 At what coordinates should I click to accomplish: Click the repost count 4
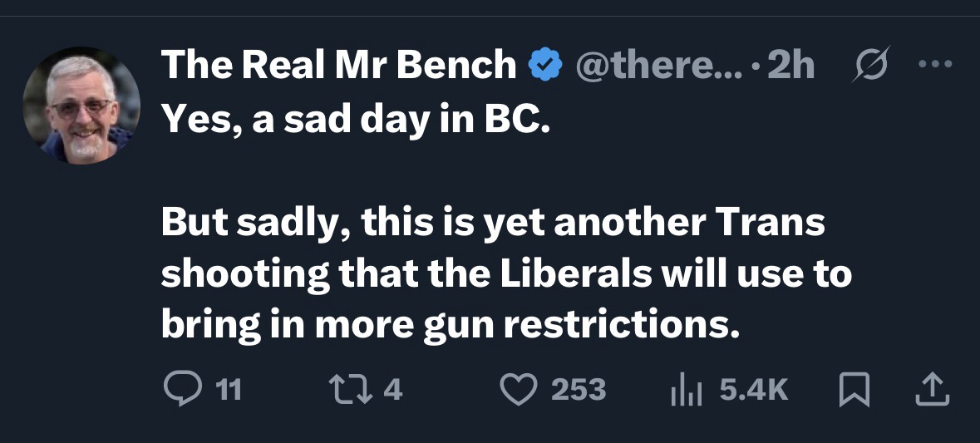click(394, 389)
